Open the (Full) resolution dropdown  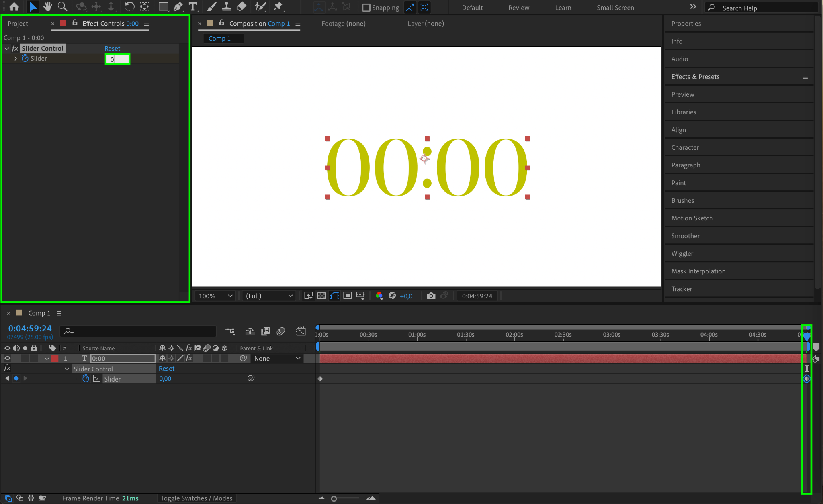(269, 296)
